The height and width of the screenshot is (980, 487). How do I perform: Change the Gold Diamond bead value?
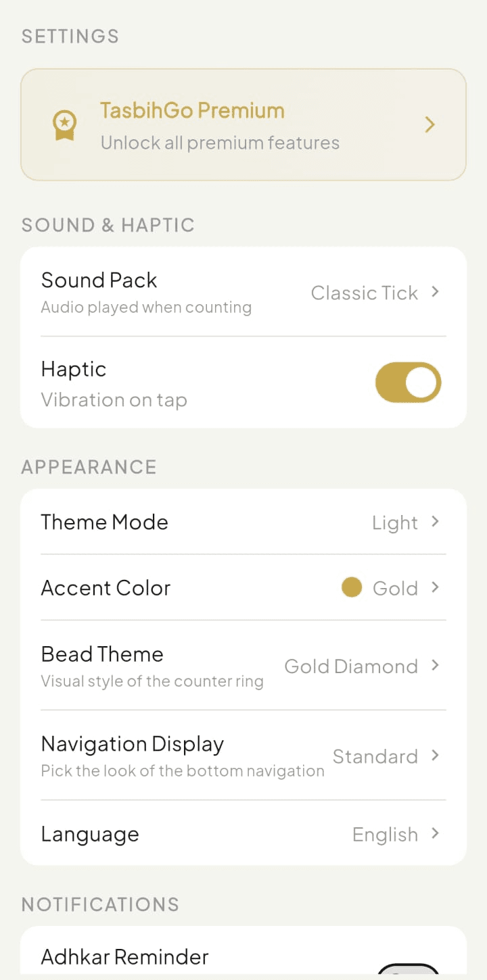(x=351, y=666)
